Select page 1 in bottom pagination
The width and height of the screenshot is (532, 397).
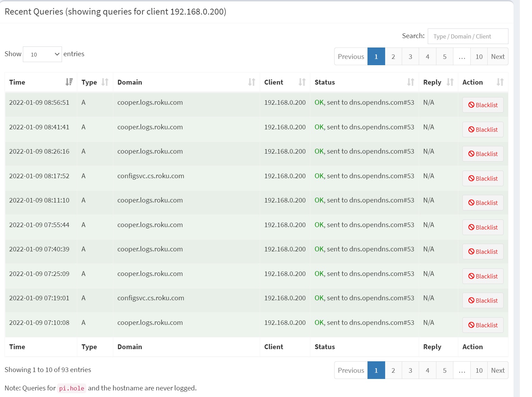coord(376,370)
